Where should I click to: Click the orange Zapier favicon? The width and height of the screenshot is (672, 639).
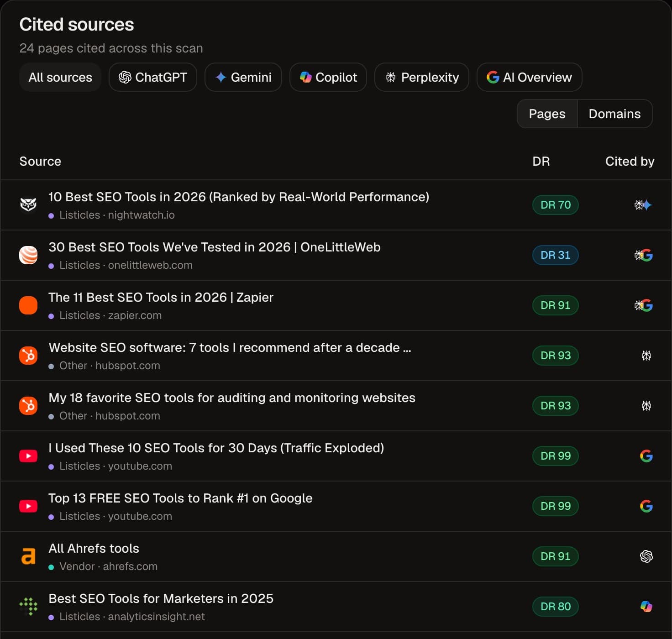28,305
